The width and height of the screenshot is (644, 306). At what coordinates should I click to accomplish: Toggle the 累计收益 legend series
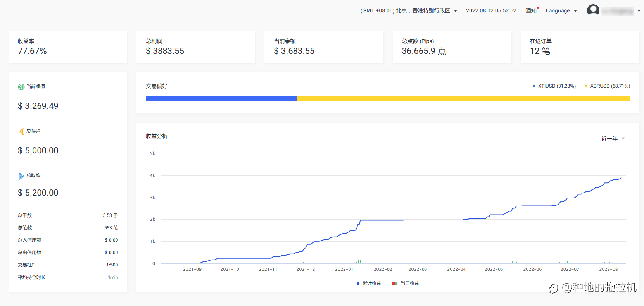[x=369, y=283]
